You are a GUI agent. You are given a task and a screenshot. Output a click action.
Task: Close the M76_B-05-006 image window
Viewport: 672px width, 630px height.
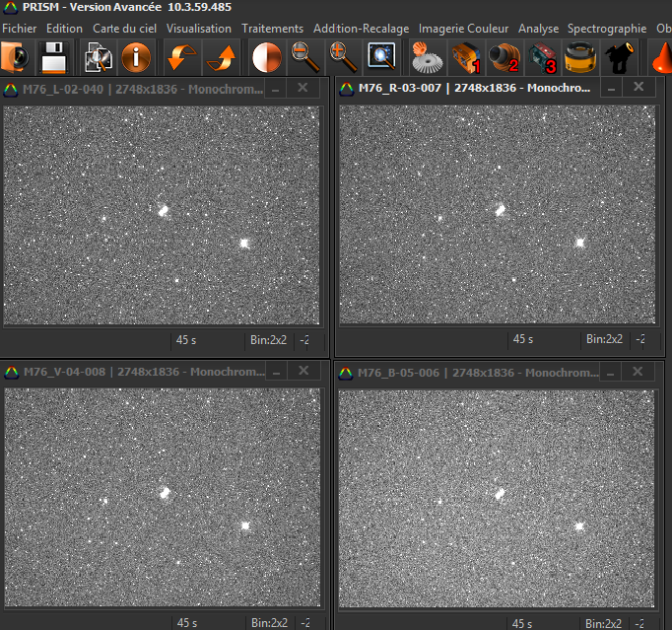coord(638,372)
